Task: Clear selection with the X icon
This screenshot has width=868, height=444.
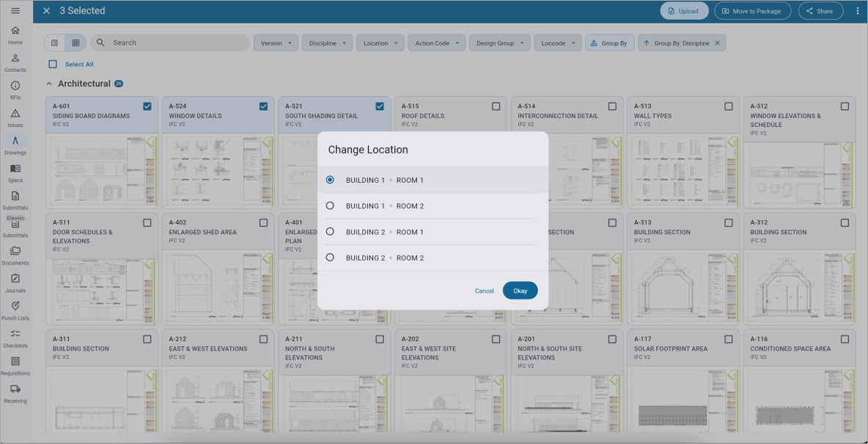Action: (x=46, y=11)
